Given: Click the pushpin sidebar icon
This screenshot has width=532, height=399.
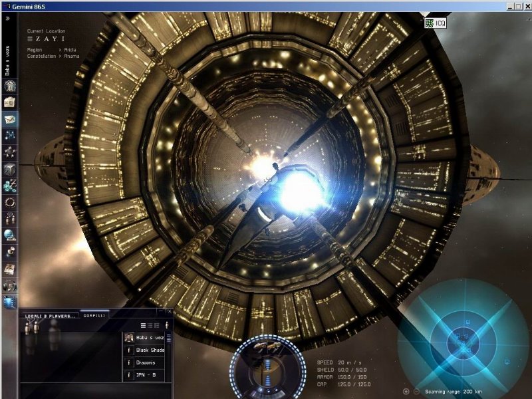Looking at the screenshot, I should point(10,253).
